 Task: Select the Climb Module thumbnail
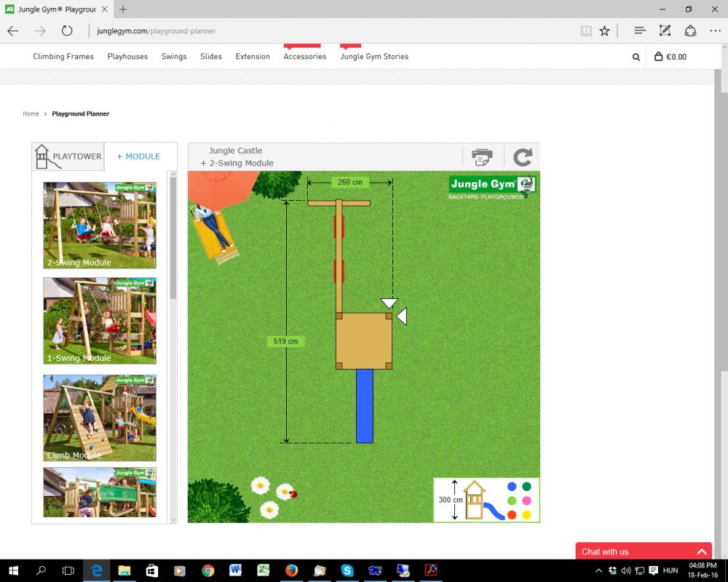click(x=100, y=418)
